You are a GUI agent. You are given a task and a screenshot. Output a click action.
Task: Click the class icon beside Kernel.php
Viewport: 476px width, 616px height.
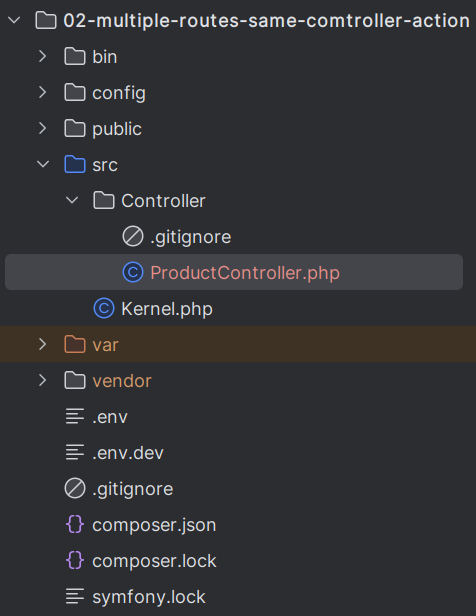104,308
